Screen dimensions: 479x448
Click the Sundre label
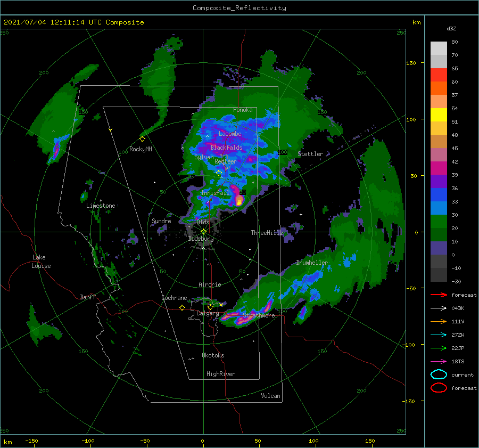pos(161,221)
